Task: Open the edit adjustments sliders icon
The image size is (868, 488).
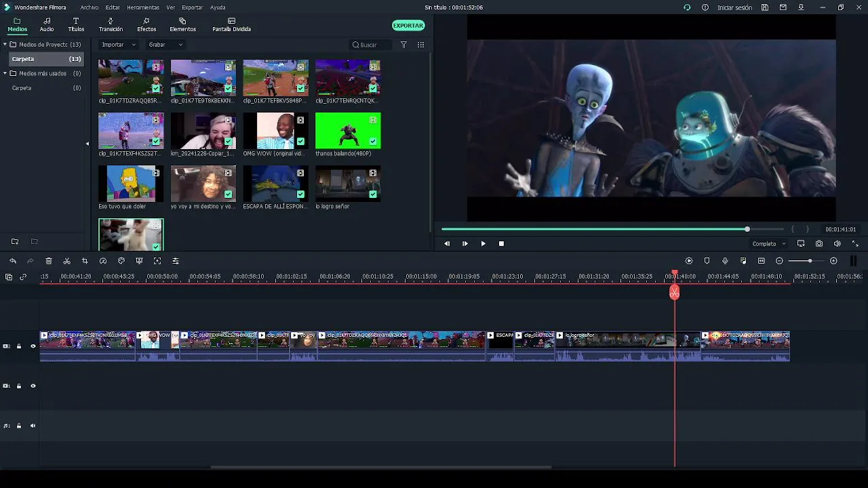Action: coord(176,261)
